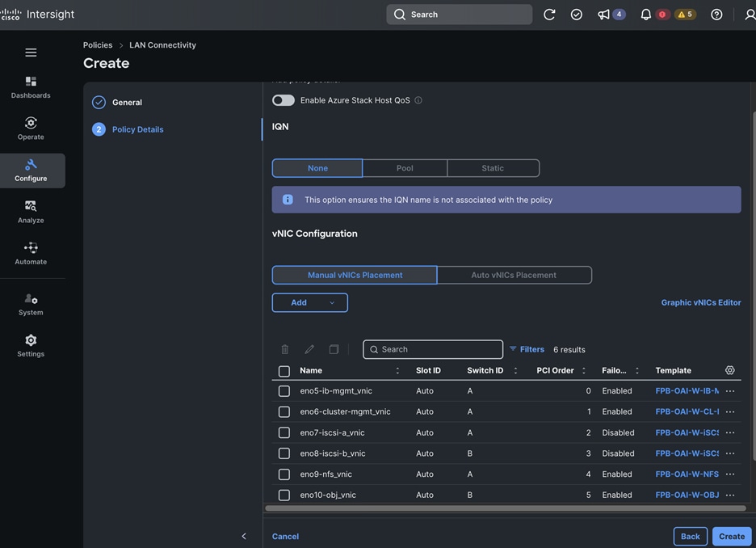Select the None IQN option
The height and width of the screenshot is (548, 756).
(x=317, y=168)
